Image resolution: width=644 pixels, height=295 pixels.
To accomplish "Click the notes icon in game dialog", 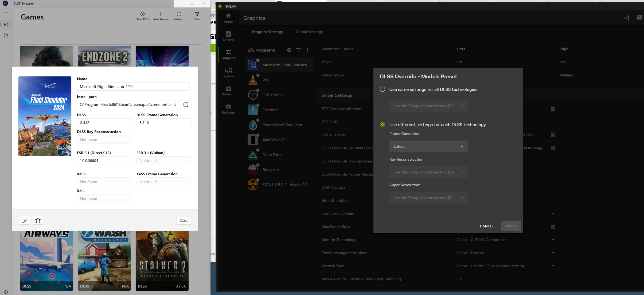I will coord(24,220).
